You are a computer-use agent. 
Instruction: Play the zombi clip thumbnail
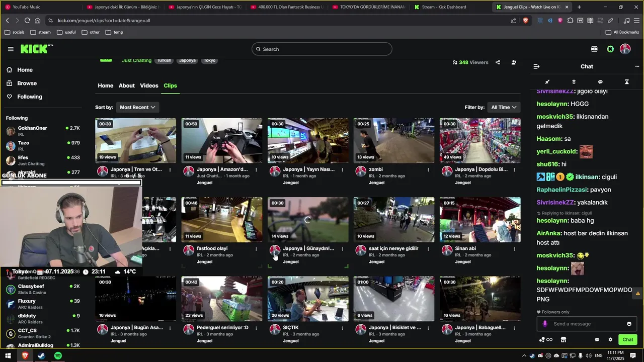click(x=394, y=141)
